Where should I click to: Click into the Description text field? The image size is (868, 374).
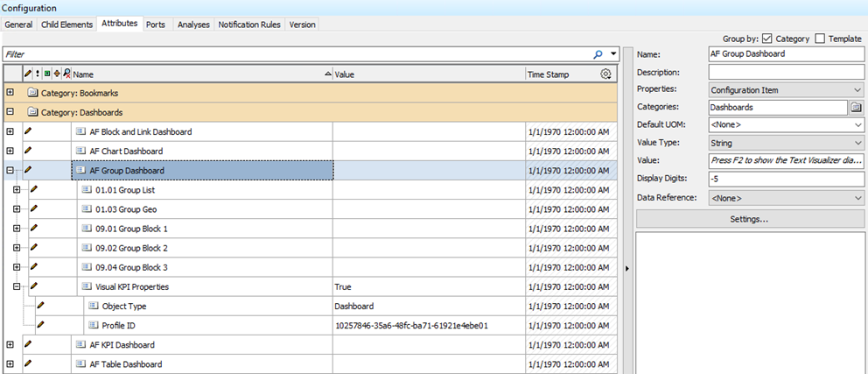coord(785,72)
